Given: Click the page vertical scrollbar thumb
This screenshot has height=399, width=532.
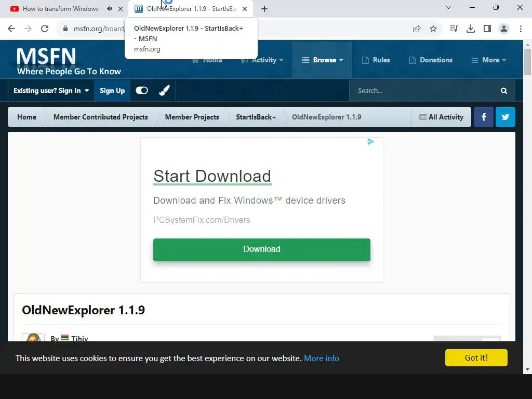Looking at the screenshot, I should pos(527,62).
